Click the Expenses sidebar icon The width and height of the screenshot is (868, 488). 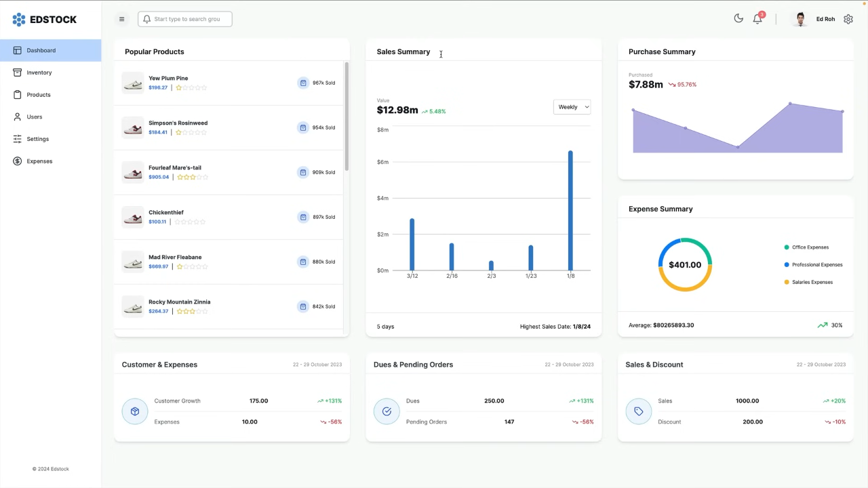[x=17, y=161]
